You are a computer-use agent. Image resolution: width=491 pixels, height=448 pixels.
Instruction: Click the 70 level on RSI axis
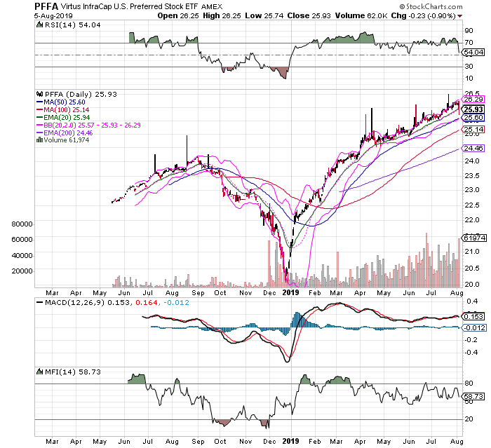point(469,42)
